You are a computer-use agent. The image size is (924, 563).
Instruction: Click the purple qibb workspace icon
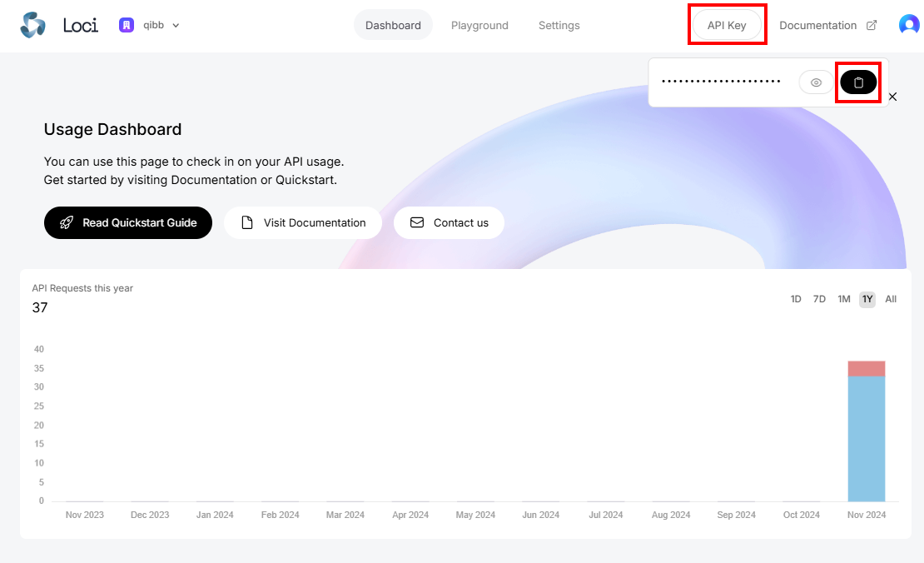[x=127, y=25]
